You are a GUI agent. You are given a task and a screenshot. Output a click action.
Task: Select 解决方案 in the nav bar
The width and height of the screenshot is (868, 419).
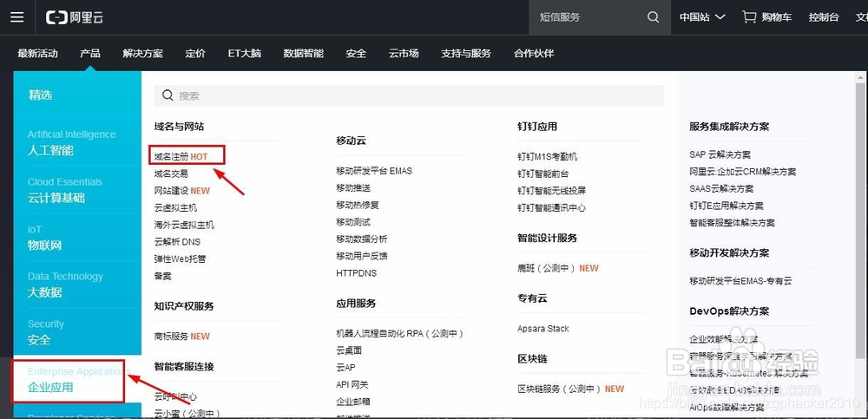coord(143,54)
